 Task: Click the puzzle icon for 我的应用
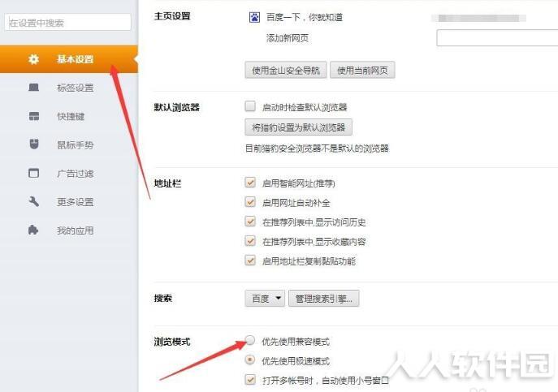33,230
